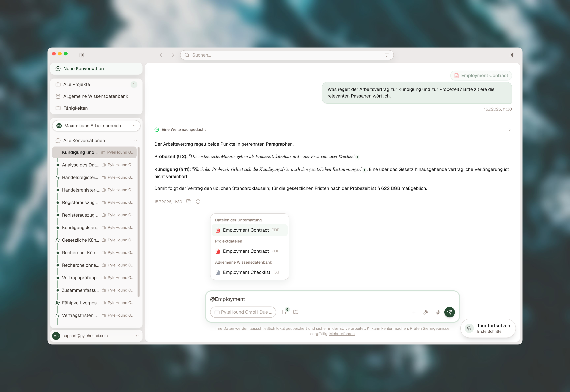
Task: Go back with the left arrow
Action: click(x=161, y=55)
